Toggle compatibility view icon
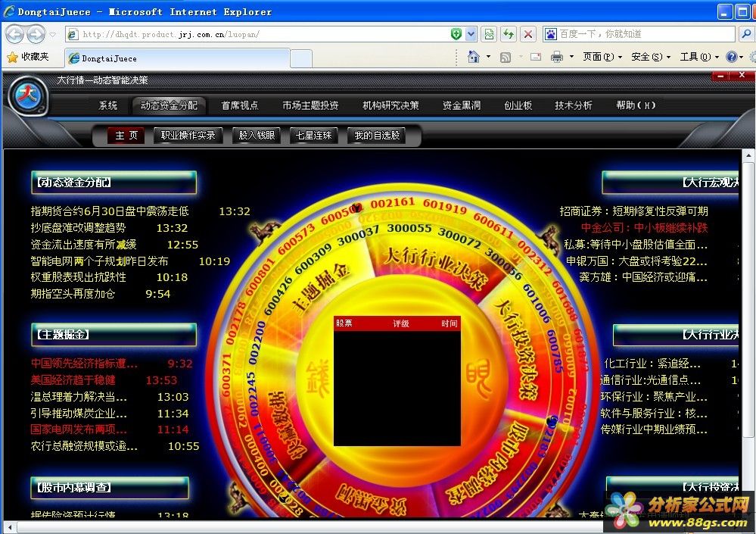756x534 pixels. (489, 34)
